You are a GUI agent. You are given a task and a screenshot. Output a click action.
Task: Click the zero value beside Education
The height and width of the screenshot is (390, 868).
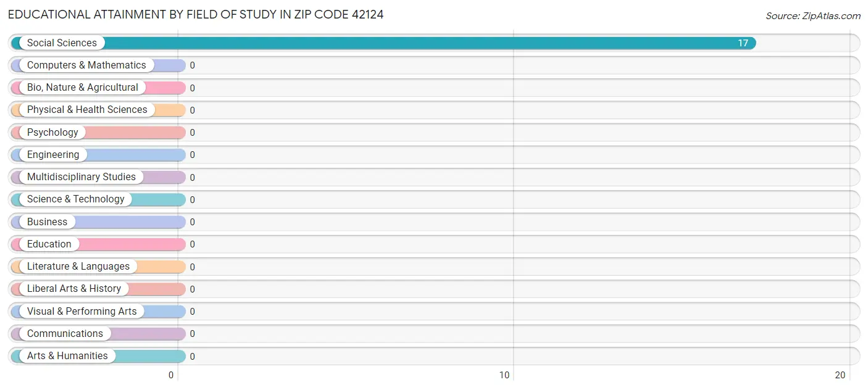click(192, 244)
